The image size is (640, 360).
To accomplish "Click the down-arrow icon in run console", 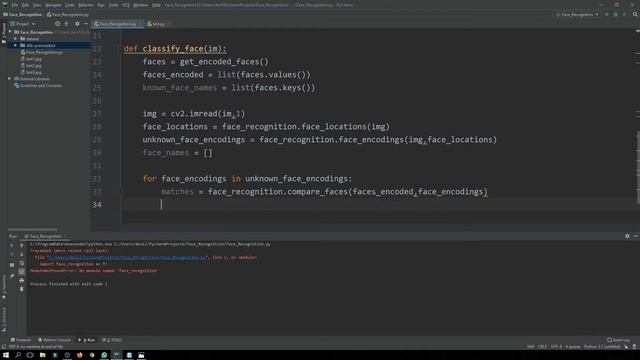I will point(22,254).
